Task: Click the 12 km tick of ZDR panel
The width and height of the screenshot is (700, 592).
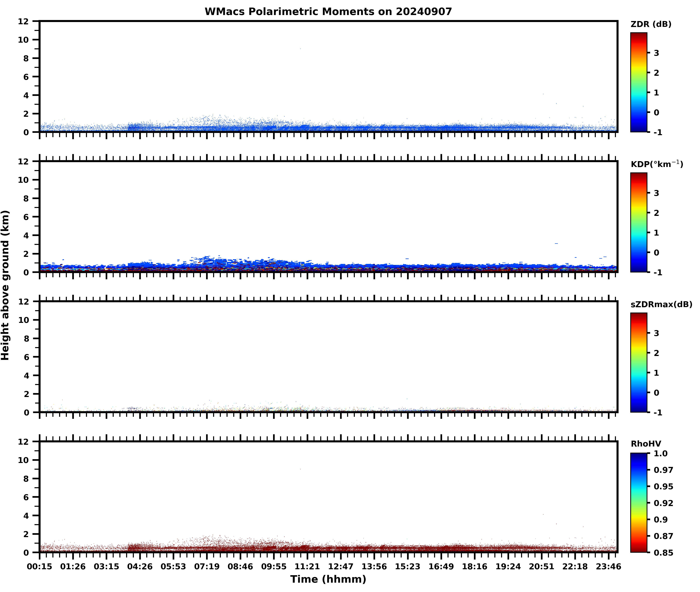Action: 23,21
